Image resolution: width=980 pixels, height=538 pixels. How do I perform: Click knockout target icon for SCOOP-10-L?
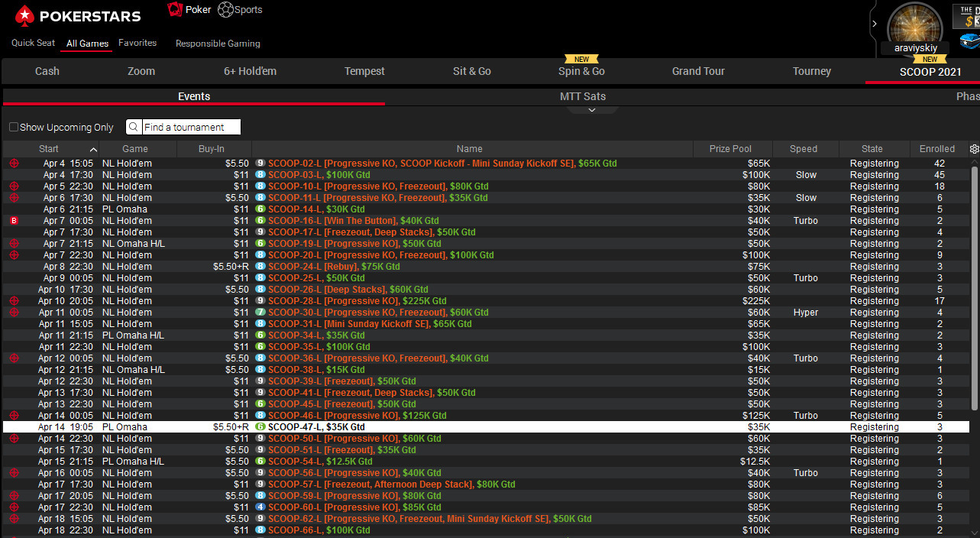tap(14, 186)
